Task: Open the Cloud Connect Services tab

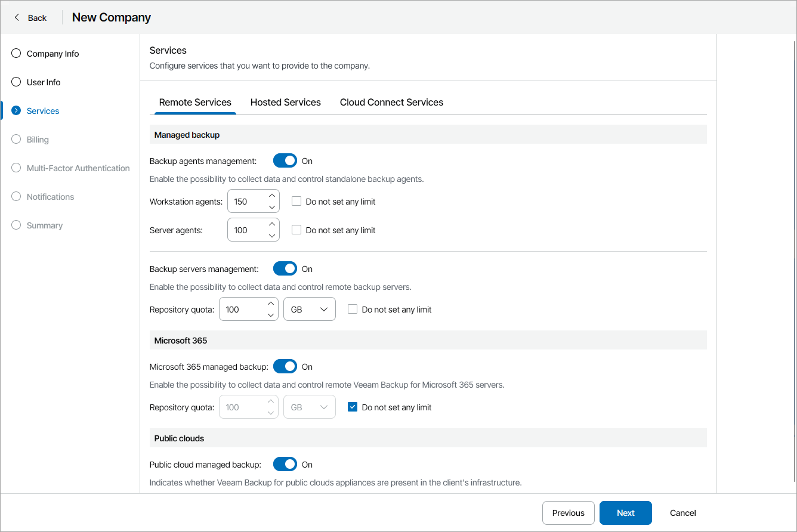Action: 391,102
